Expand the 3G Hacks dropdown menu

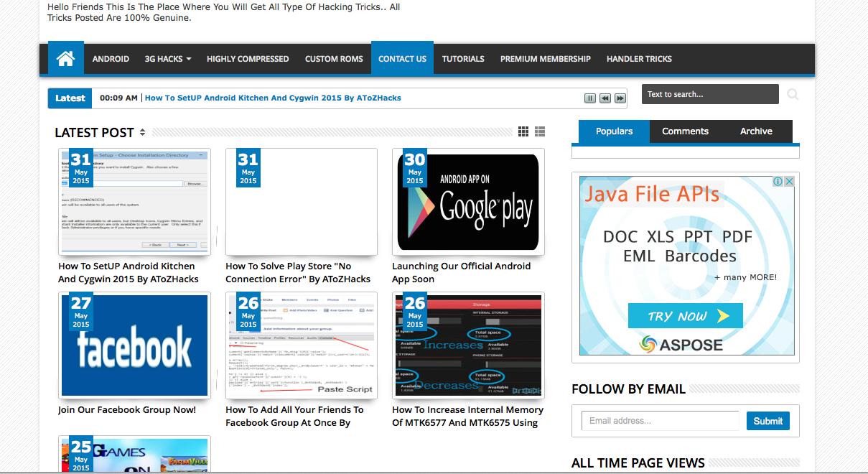tap(167, 59)
